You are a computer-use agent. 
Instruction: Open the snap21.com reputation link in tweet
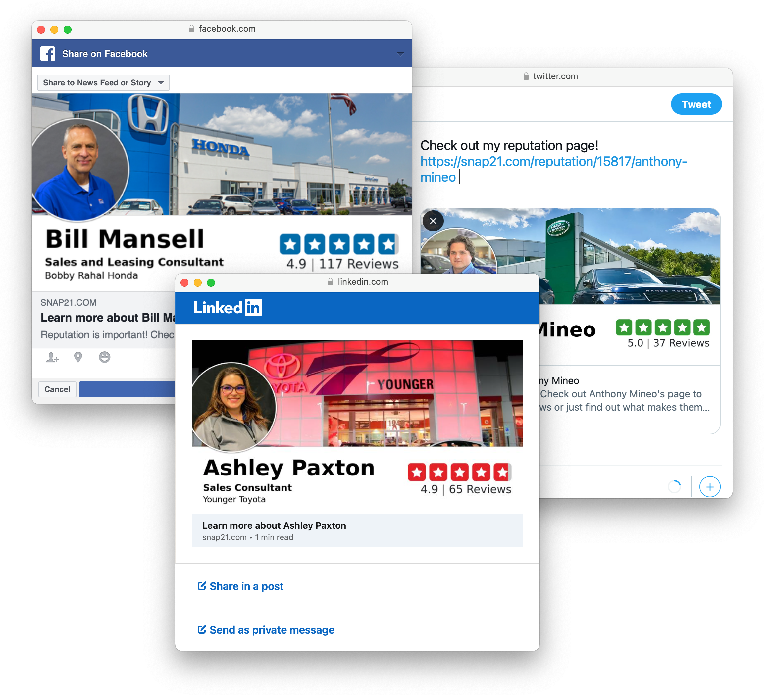(x=554, y=169)
